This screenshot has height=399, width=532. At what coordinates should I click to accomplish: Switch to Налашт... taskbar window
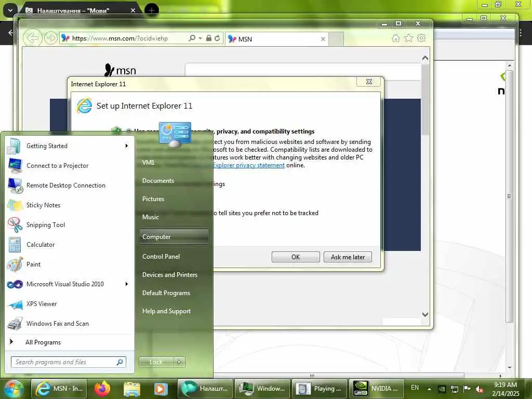pyautogui.click(x=205, y=389)
